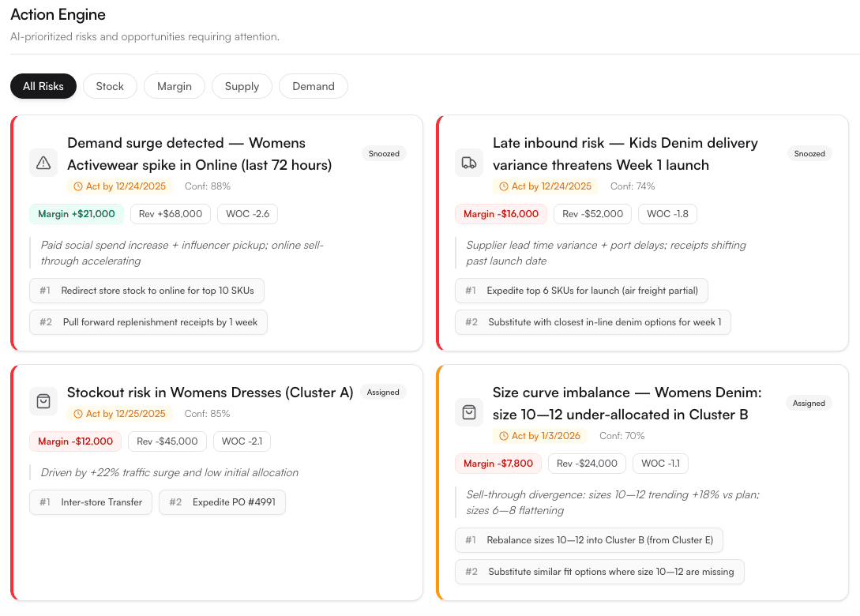This screenshot has height=616, width=860.
Task: Click the warning triangle icon on demand surge card
Action: pos(43,163)
